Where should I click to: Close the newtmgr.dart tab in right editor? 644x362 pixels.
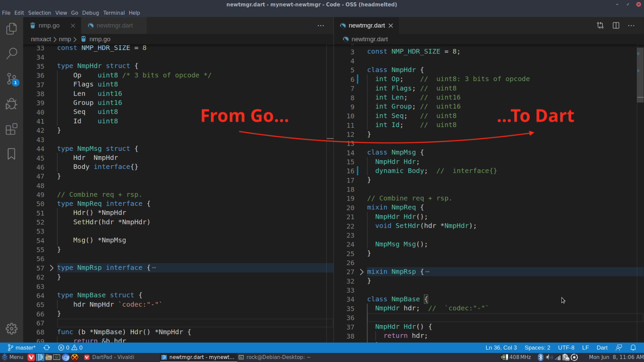[x=391, y=26]
